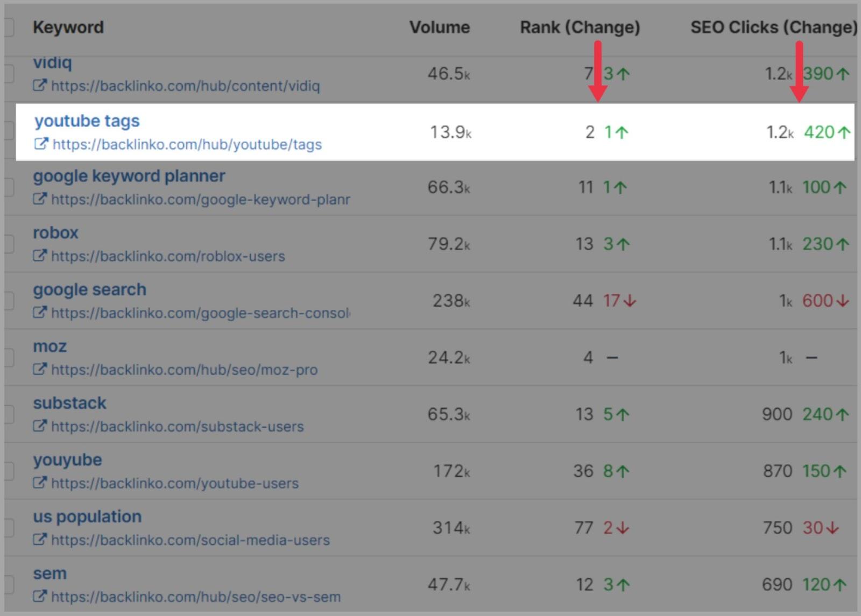Click the external link icon in the youyube row
This screenshot has width=861, height=616.
pyautogui.click(x=41, y=483)
